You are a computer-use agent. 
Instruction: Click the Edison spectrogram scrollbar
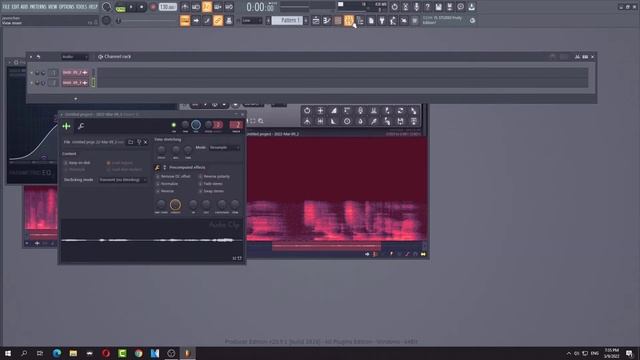coord(327,246)
